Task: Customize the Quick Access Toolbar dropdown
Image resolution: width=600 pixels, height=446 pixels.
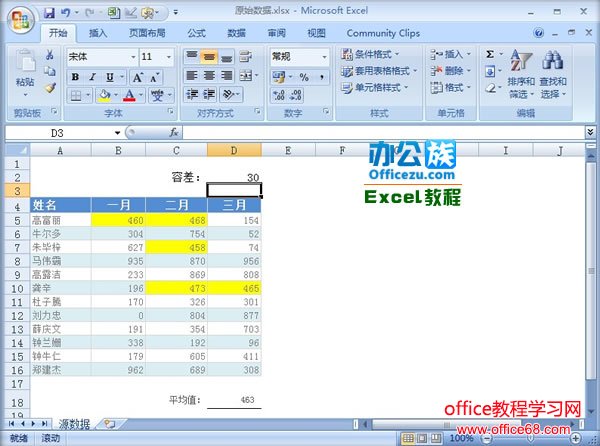Action: click(x=176, y=13)
